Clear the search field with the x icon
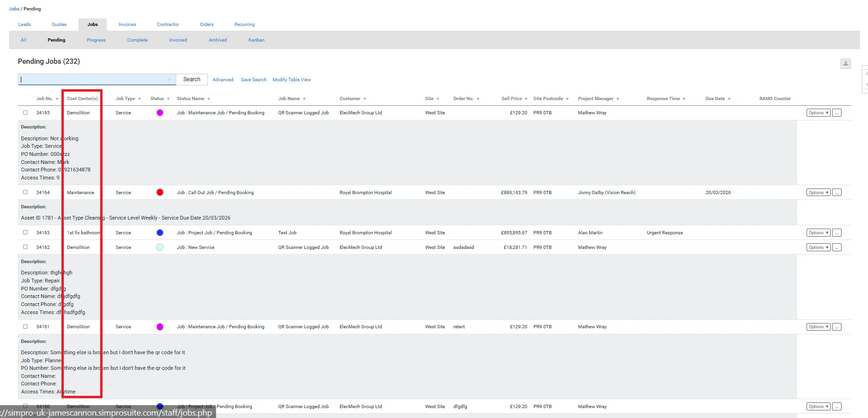868x418 pixels. coord(170,79)
